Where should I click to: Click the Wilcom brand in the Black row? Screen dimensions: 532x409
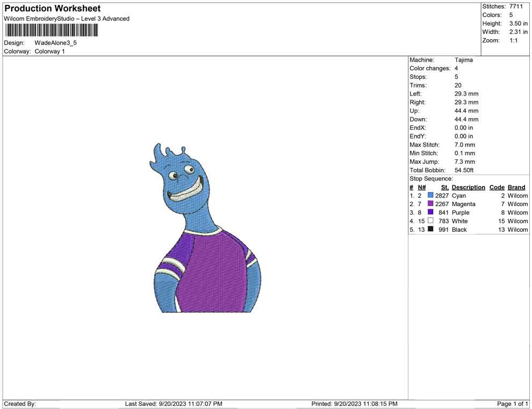pyautogui.click(x=517, y=229)
